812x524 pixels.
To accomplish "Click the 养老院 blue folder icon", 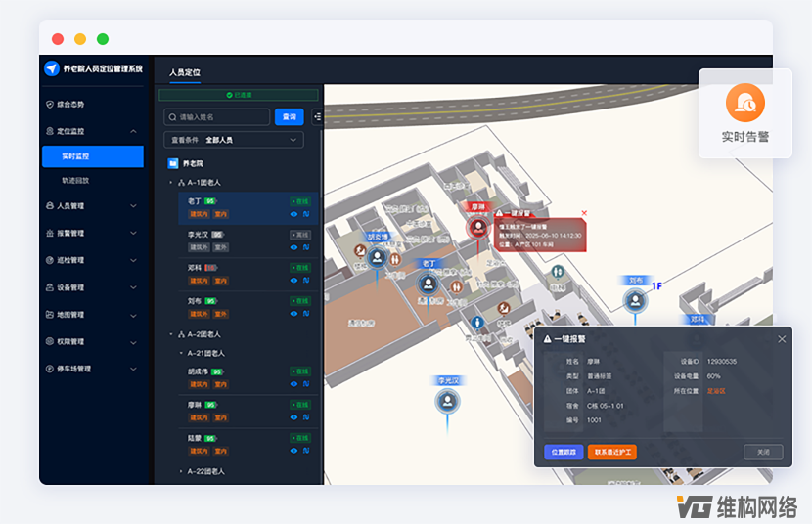I will (173, 163).
